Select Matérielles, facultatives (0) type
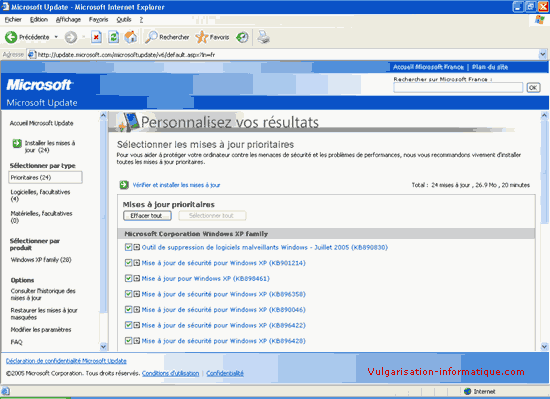The height and width of the screenshot is (399, 550). click(x=41, y=217)
